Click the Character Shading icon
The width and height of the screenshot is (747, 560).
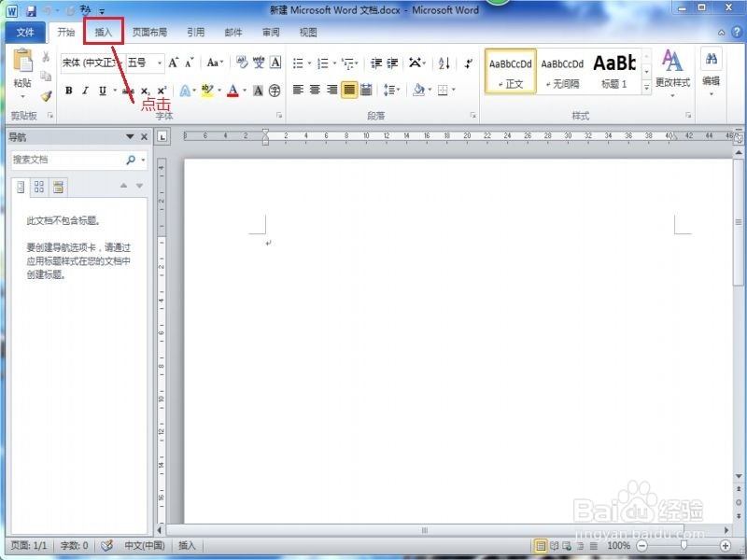tap(258, 91)
